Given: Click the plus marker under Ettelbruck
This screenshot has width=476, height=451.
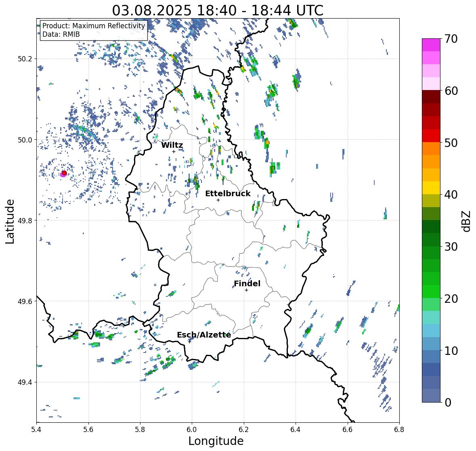Looking at the screenshot, I should pos(218,200).
